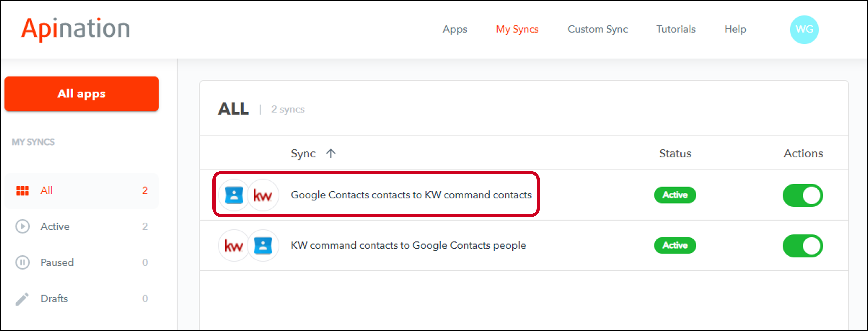Click the count 2 beside All
This screenshot has height=331, width=868.
click(x=145, y=191)
